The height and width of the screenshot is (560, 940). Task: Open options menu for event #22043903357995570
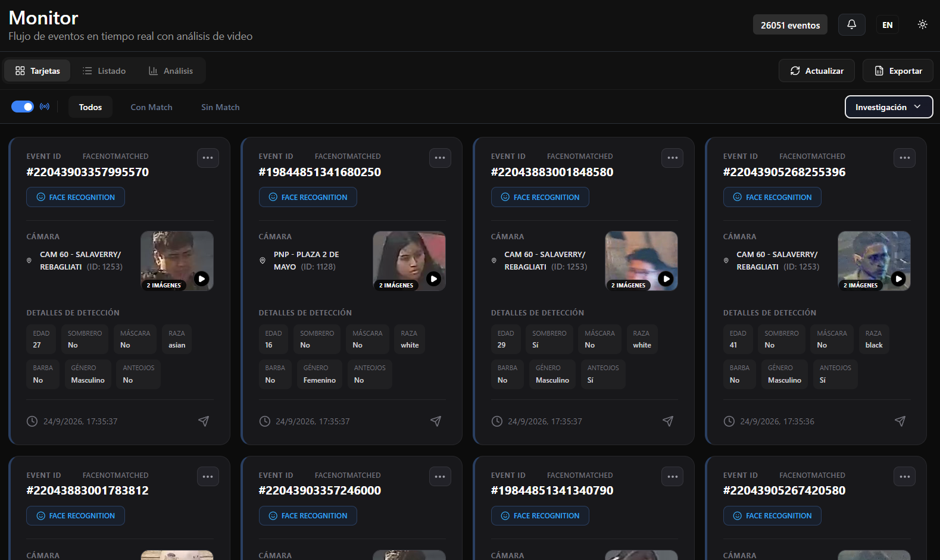point(208,158)
